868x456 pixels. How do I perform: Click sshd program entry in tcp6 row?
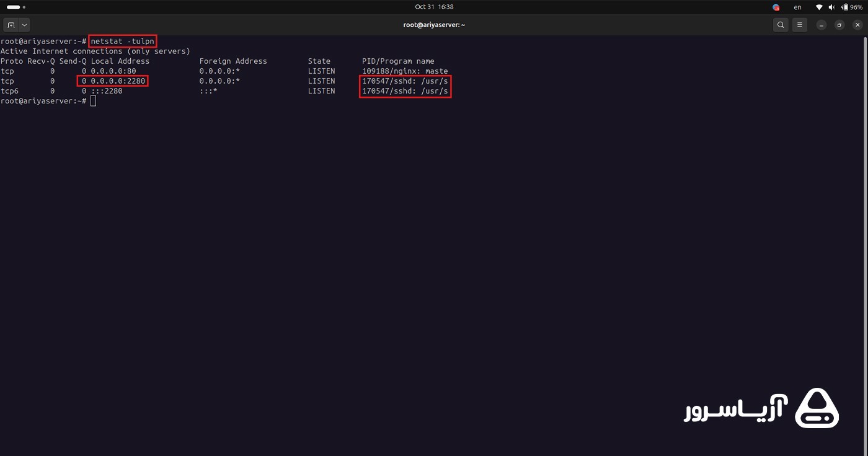(405, 90)
